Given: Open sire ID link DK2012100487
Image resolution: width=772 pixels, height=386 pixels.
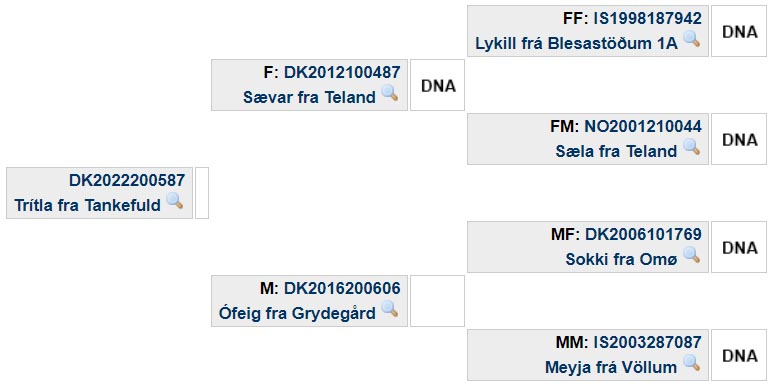Looking at the screenshot, I should click(x=342, y=72).
